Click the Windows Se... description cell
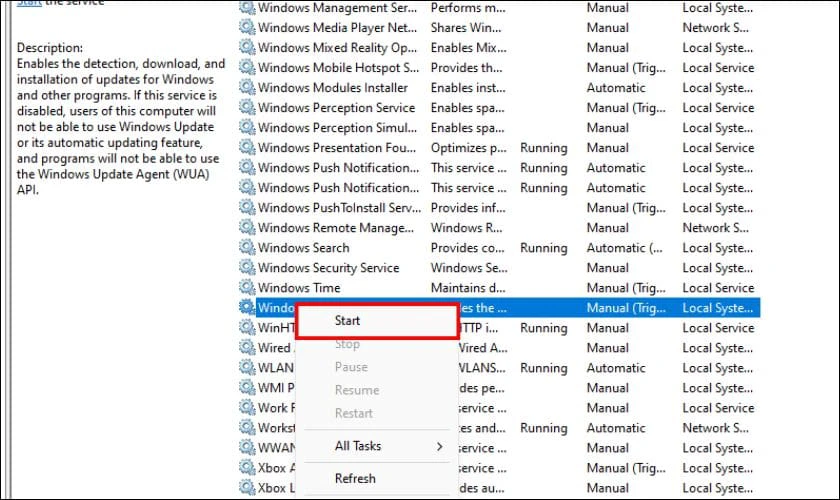This screenshot has width=840, height=500. tap(469, 267)
